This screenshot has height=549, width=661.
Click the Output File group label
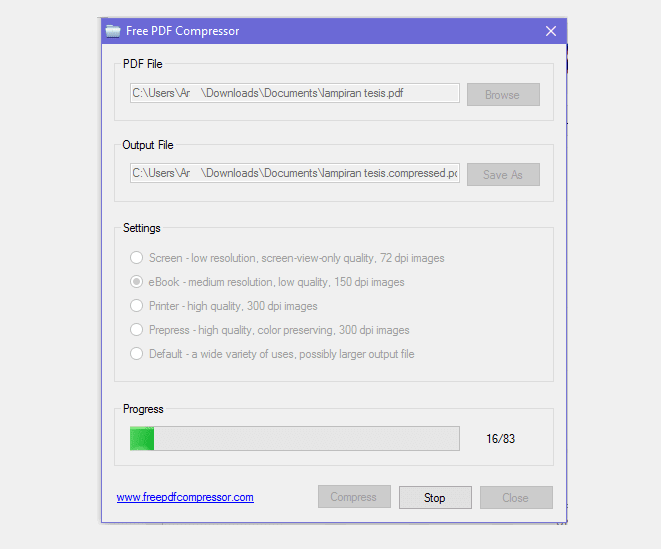pos(148,145)
